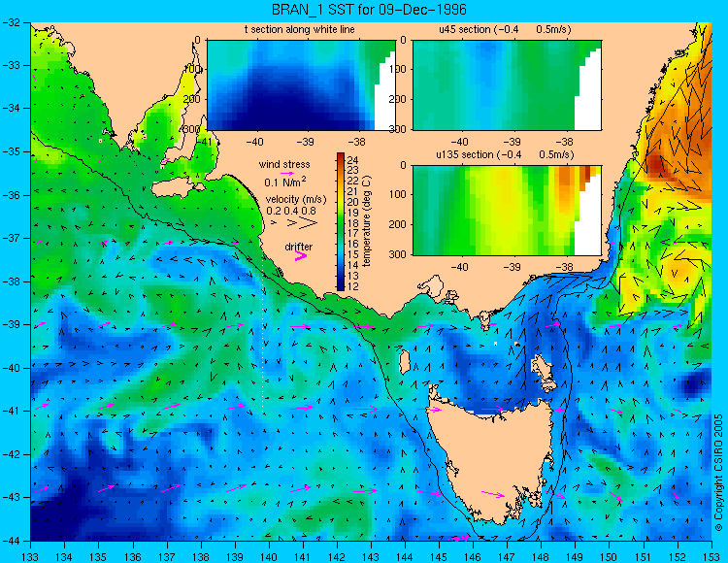
Task: Open the u135 section inset plot
Action: click(x=507, y=211)
